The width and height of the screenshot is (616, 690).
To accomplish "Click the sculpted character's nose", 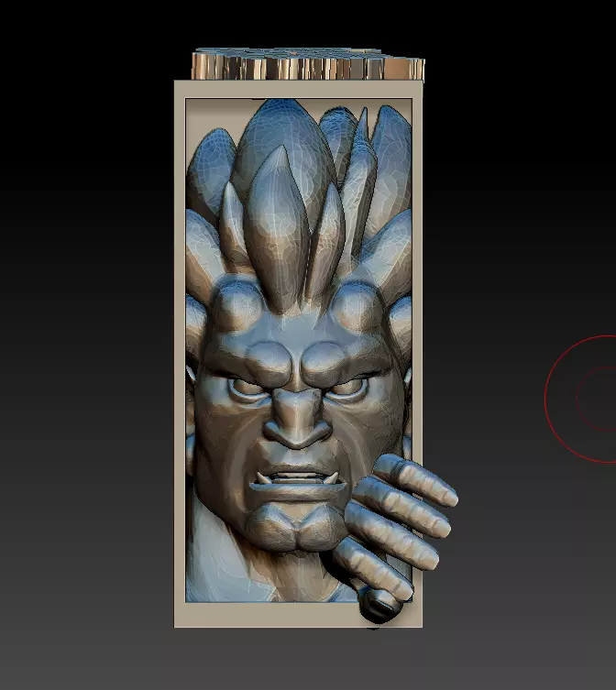I will coord(297,418).
